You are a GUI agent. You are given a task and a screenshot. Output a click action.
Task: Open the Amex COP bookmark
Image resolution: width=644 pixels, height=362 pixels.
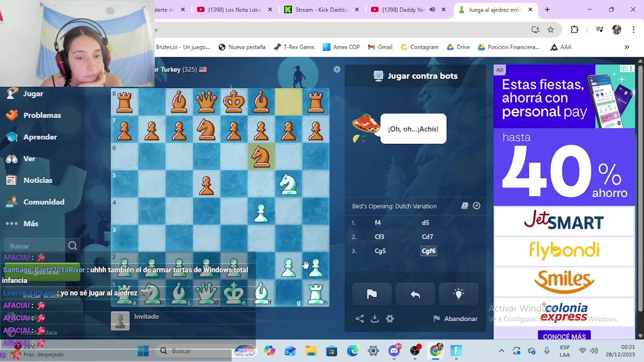coord(341,47)
